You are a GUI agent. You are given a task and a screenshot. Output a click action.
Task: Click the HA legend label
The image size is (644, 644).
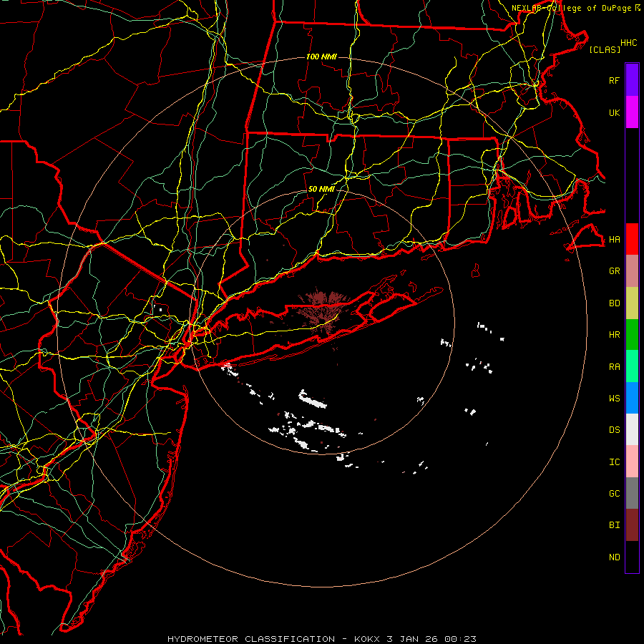[x=614, y=239]
